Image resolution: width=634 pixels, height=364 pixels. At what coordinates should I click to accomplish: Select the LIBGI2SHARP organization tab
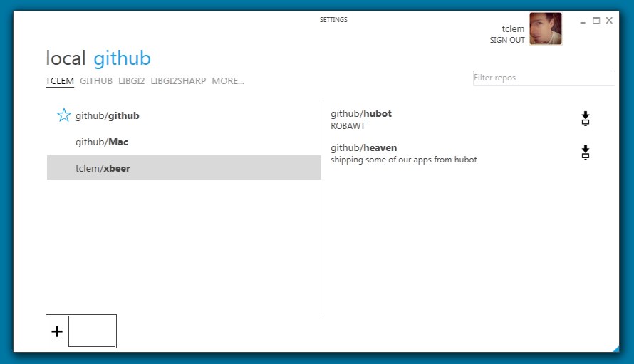pyautogui.click(x=178, y=81)
